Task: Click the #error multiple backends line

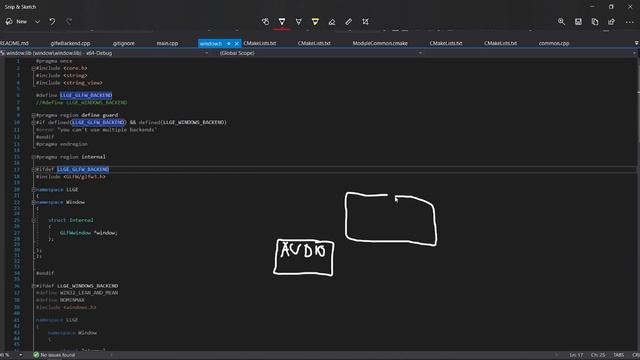Action: [x=96, y=130]
